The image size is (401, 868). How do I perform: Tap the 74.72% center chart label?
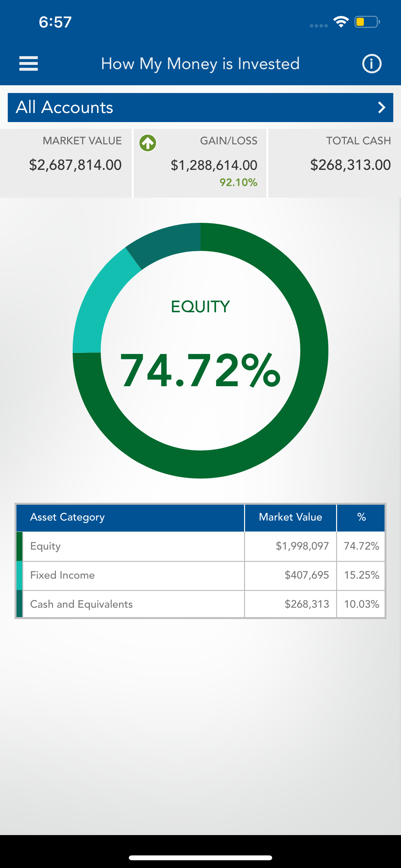200,370
